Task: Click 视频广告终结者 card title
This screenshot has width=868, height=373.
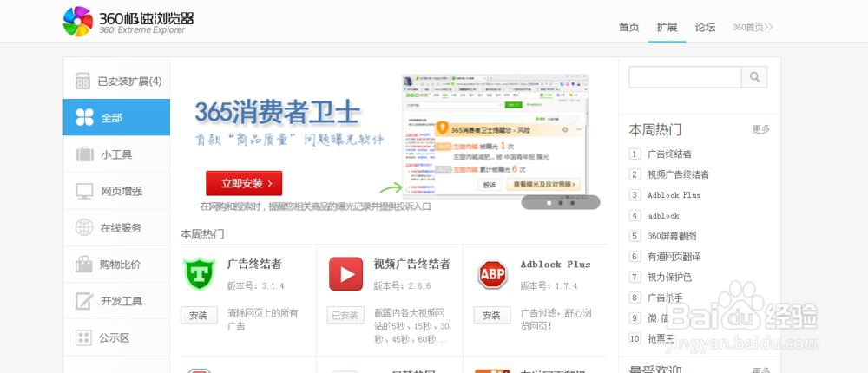Action: tap(411, 264)
